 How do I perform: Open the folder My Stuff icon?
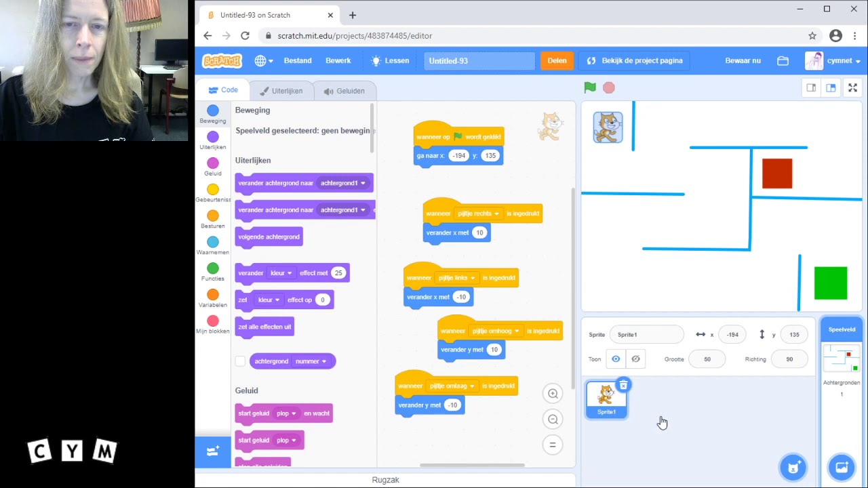click(x=783, y=60)
